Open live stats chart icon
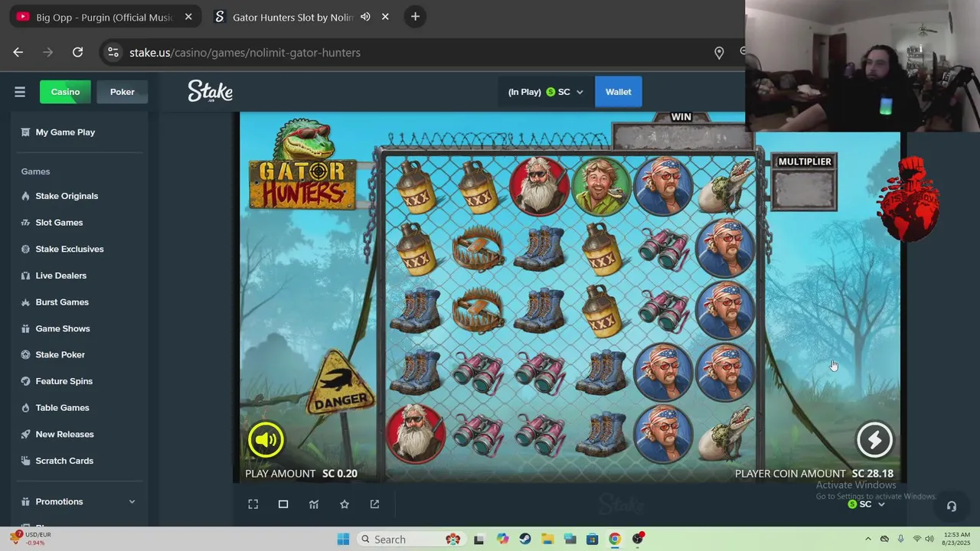Image resolution: width=980 pixels, height=551 pixels. pos(314,504)
